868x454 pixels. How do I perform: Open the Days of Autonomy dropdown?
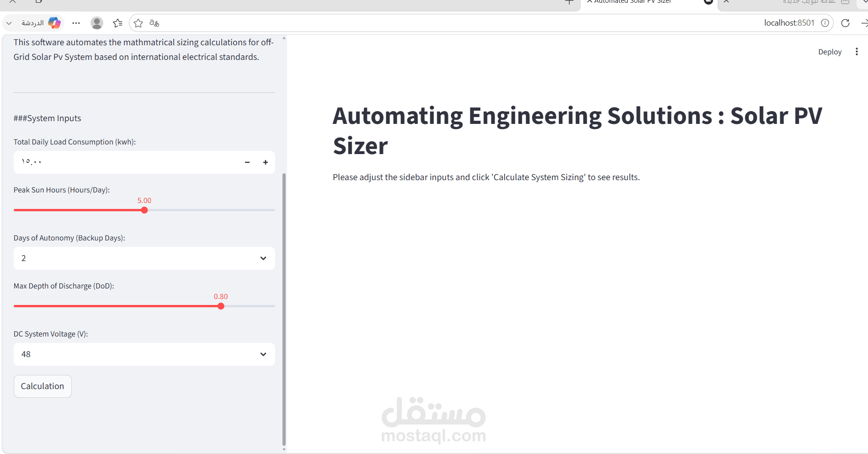click(144, 258)
